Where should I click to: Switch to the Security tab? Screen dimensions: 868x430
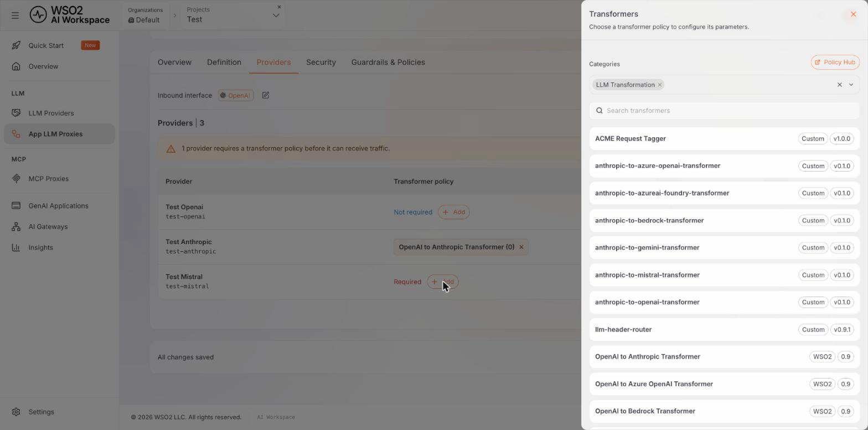coord(321,62)
